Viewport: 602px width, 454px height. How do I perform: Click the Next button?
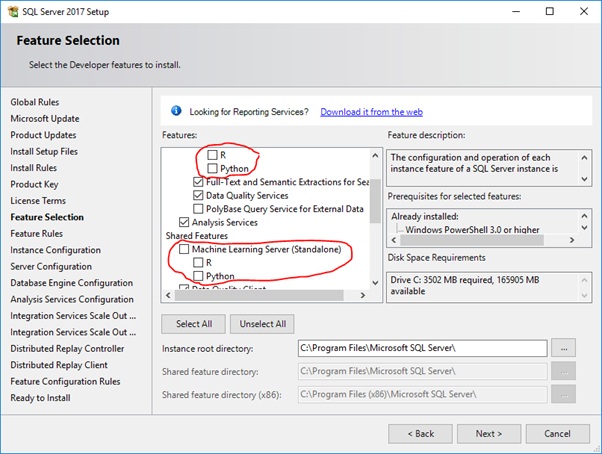pyautogui.click(x=489, y=434)
